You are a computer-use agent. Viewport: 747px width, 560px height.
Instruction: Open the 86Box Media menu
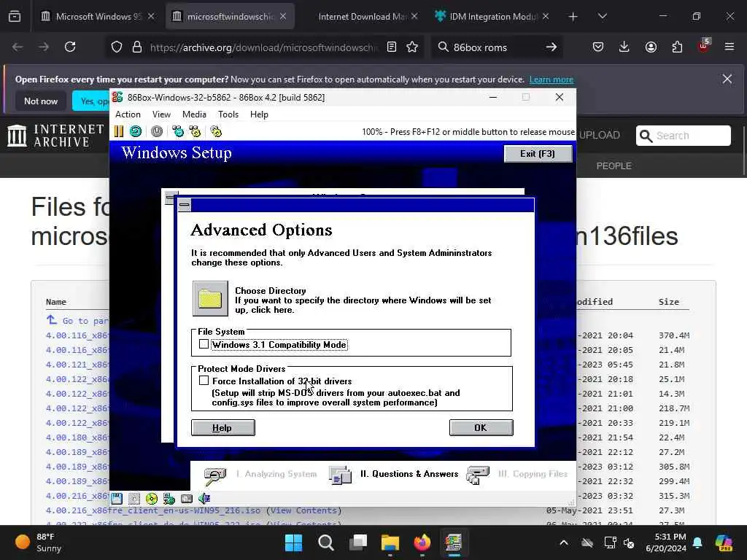(x=194, y=114)
